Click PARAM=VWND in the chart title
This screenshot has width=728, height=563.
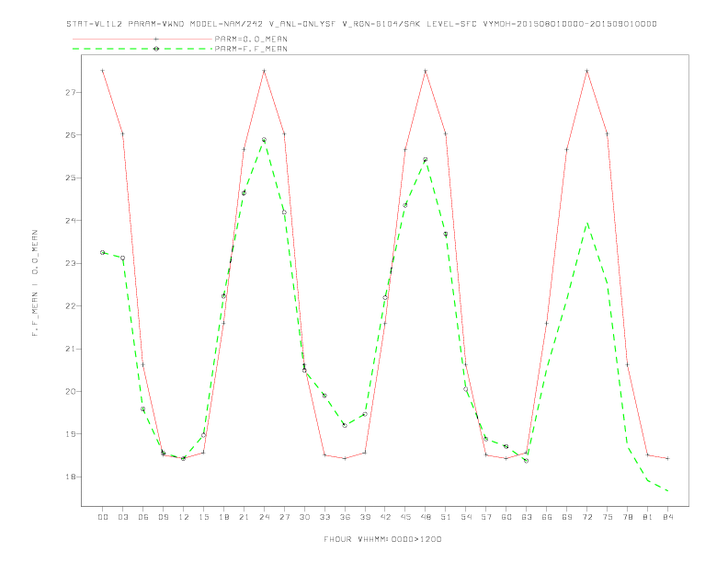tap(156, 24)
